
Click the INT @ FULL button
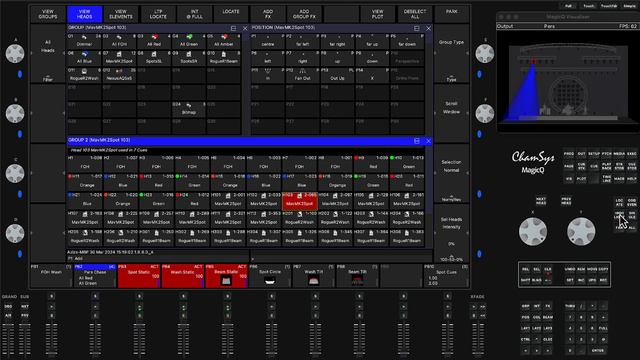(x=194, y=14)
